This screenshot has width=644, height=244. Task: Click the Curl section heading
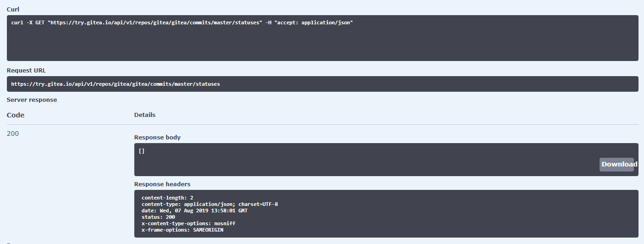coord(13,9)
